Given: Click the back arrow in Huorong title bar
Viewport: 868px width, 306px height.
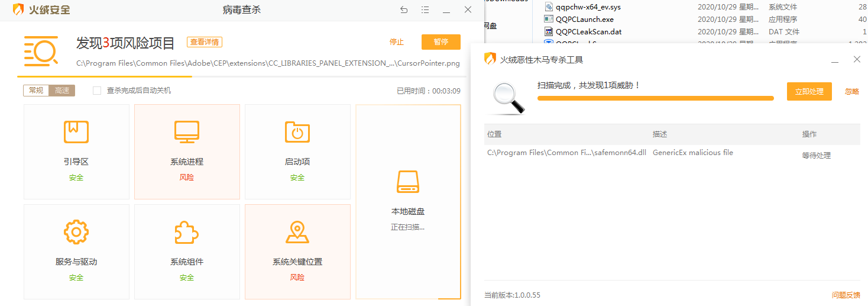Looking at the screenshot, I should pos(404,10).
